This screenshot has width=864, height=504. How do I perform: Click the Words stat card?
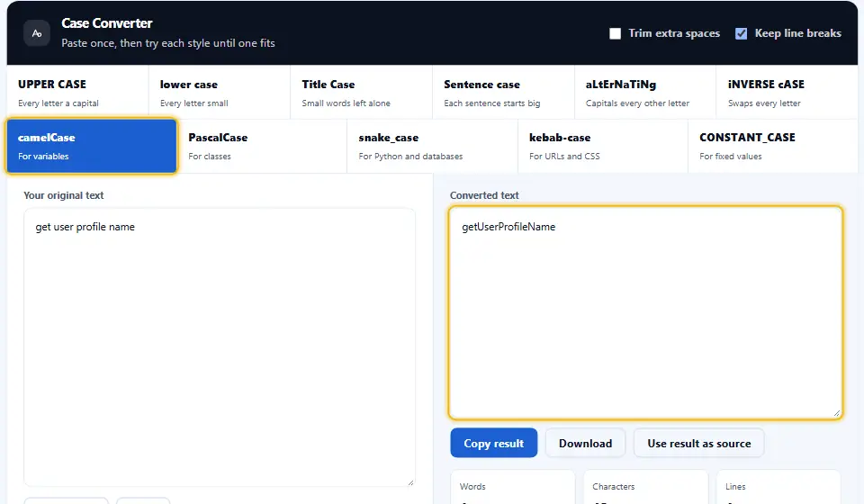point(512,487)
